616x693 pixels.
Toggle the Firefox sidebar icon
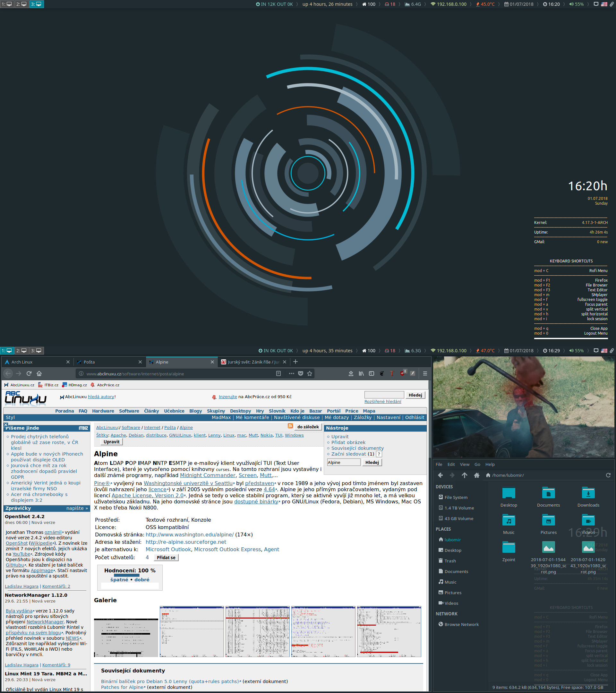coord(372,373)
